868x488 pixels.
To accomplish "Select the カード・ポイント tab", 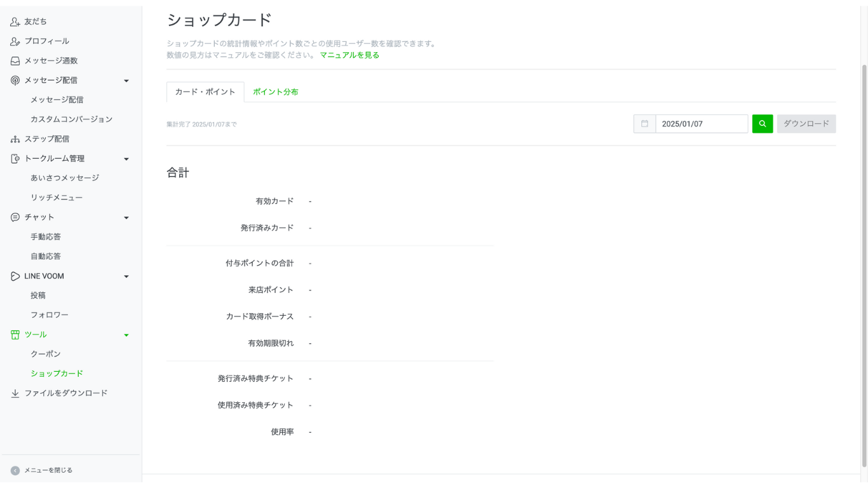I will click(x=205, y=92).
